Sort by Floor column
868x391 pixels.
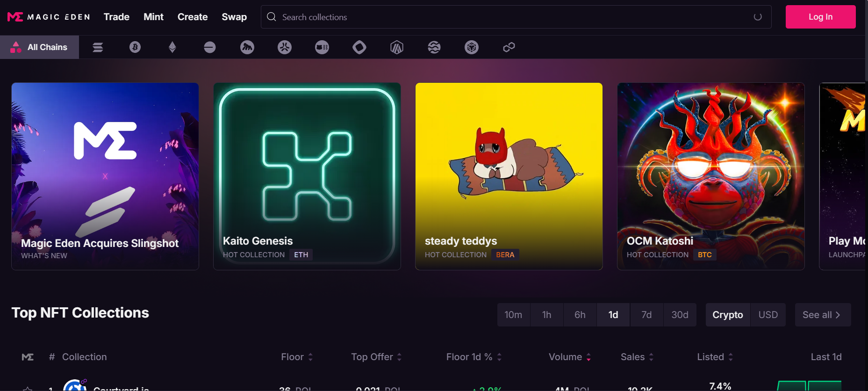[x=297, y=357]
